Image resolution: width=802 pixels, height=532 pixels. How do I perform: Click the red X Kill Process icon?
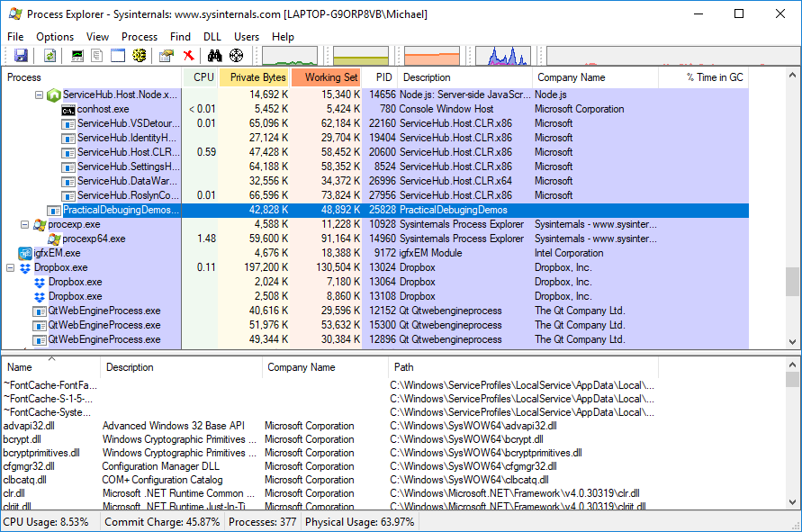tap(189, 55)
